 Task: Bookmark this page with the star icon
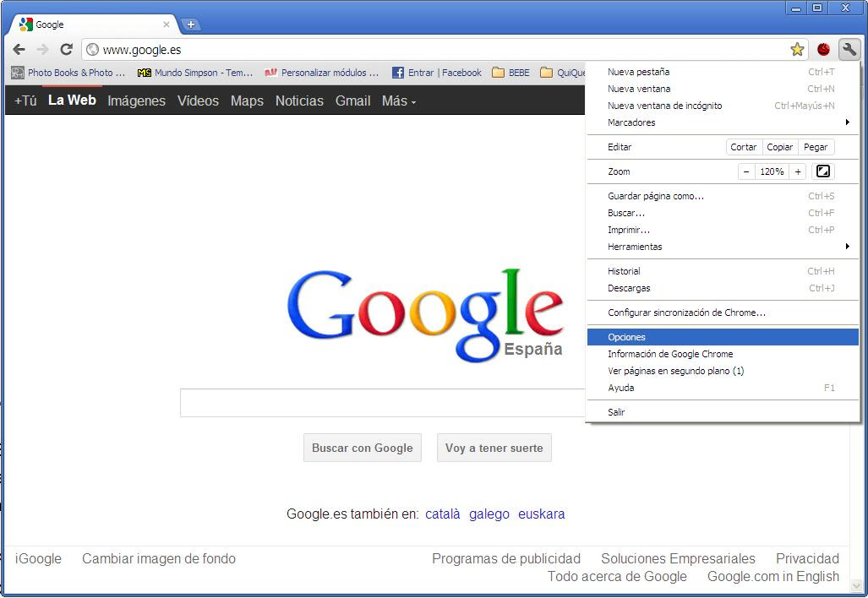(x=797, y=49)
